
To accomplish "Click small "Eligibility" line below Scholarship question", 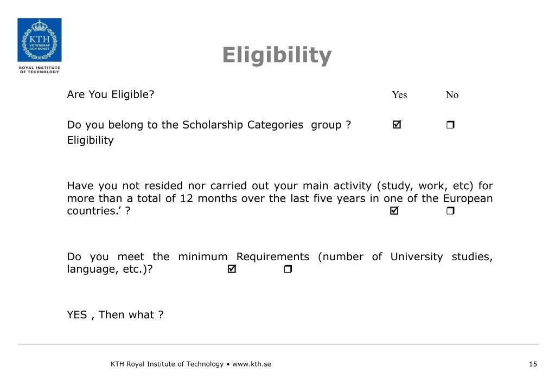I will pos(90,140).
